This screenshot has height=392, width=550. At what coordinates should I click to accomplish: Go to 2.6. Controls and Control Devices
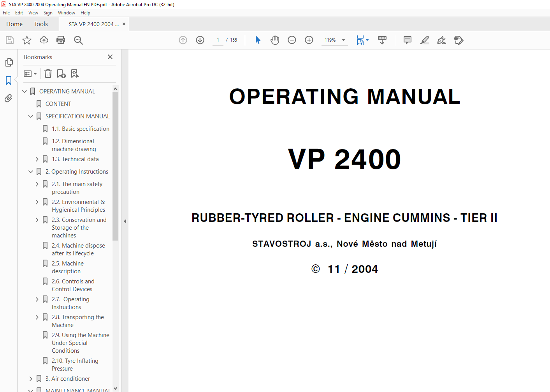pos(73,285)
